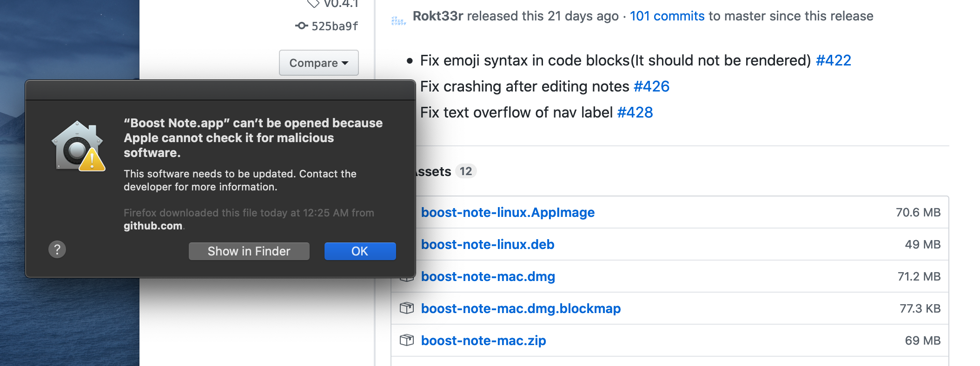
Task: Click "Fix text overflow of nav label" text
Action: pos(516,112)
